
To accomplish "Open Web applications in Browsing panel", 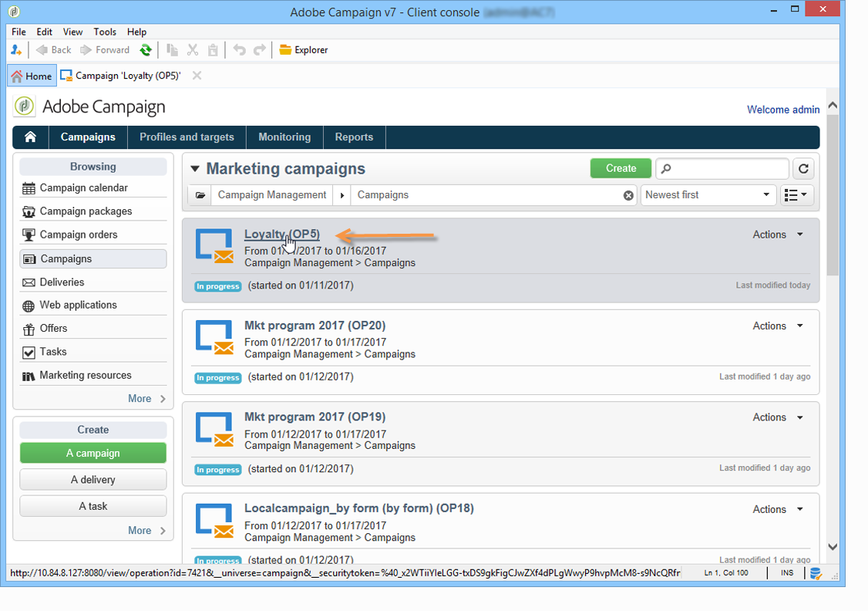I will [93, 305].
